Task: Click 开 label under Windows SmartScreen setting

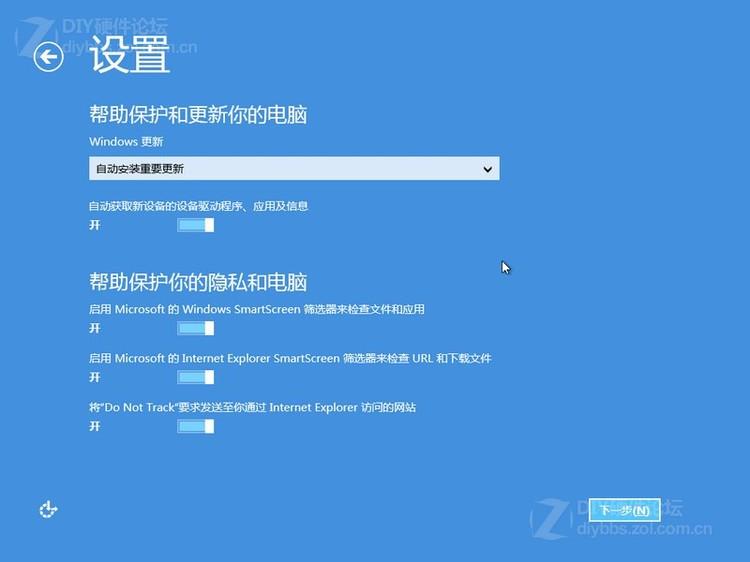Action: pyautogui.click(x=95, y=329)
